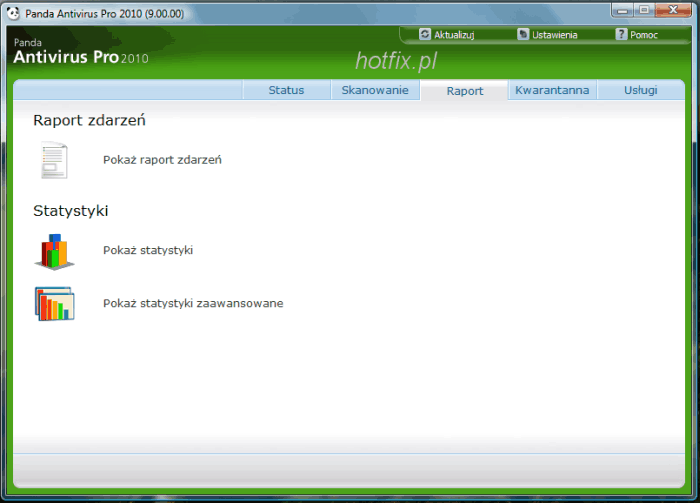Go to the Kwarantanna tab

pos(552,90)
